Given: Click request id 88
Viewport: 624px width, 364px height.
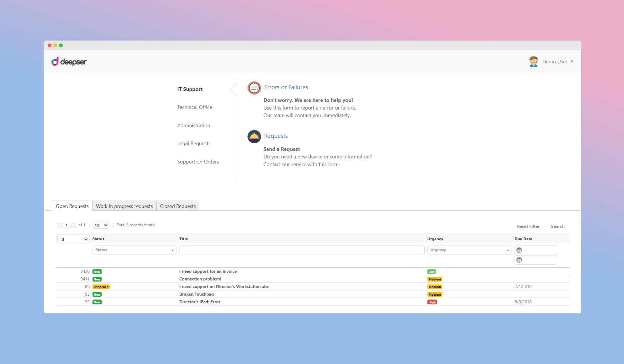Looking at the screenshot, I should coord(87,294).
